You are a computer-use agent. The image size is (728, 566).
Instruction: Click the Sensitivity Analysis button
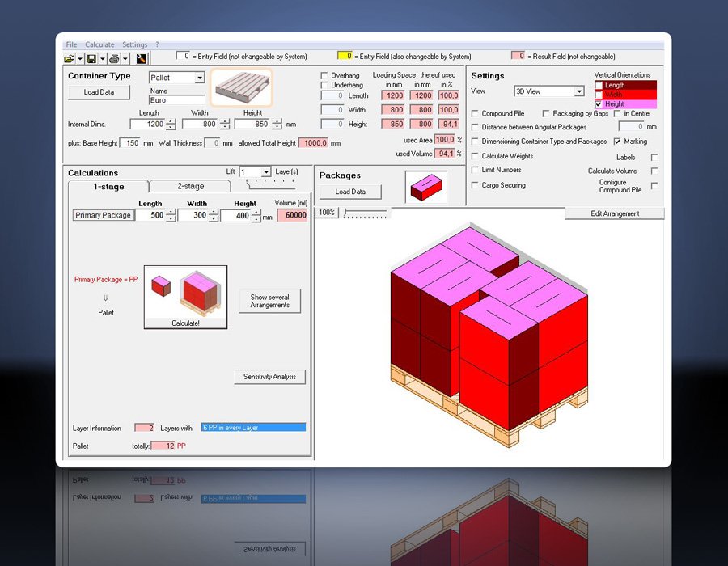(x=269, y=377)
